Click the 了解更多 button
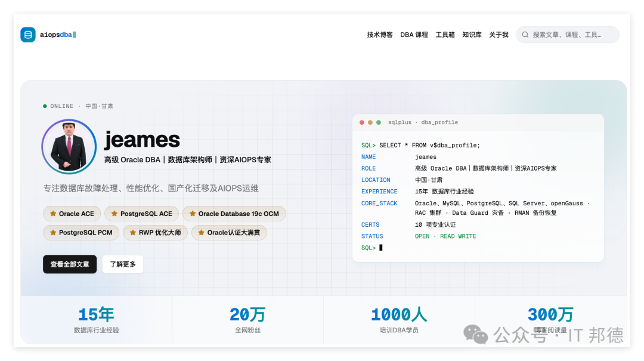The image size is (644, 361). (123, 264)
